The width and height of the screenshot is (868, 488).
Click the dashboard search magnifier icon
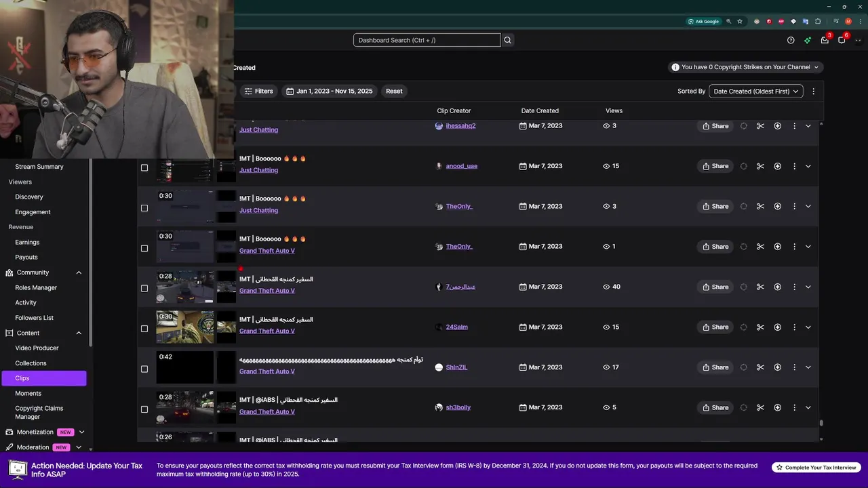click(507, 40)
